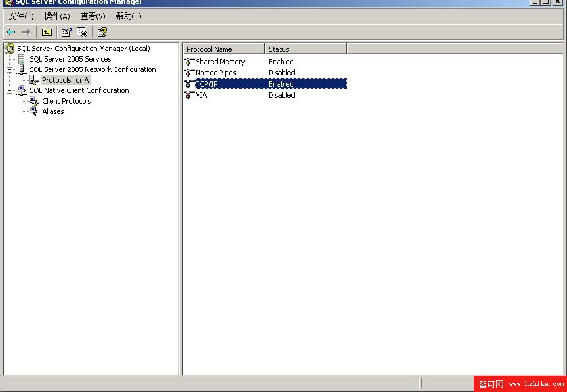567x392 pixels.
Task: Click the Forward arrow toolbar icon
Action: [x=26, y=32]
